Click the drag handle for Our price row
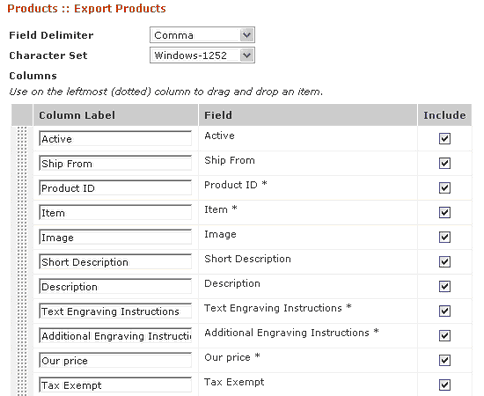Image resolution: width=484 pixels, height=396 pixels. click(x=22, y=361)
